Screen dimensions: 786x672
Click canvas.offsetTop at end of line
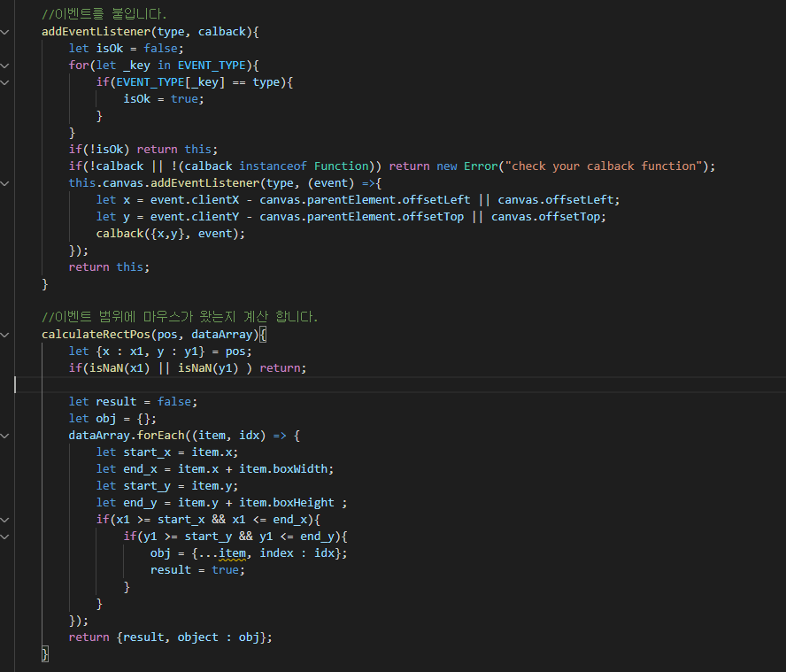(545, 217)
